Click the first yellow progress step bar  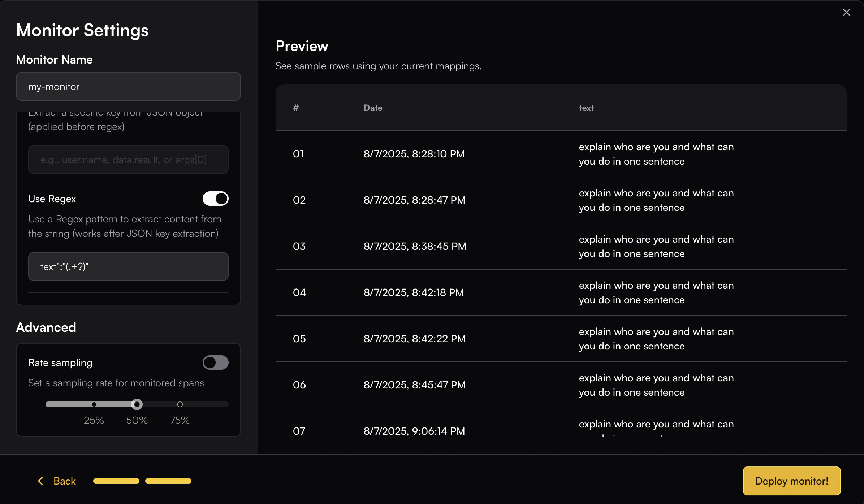[116, 481]
